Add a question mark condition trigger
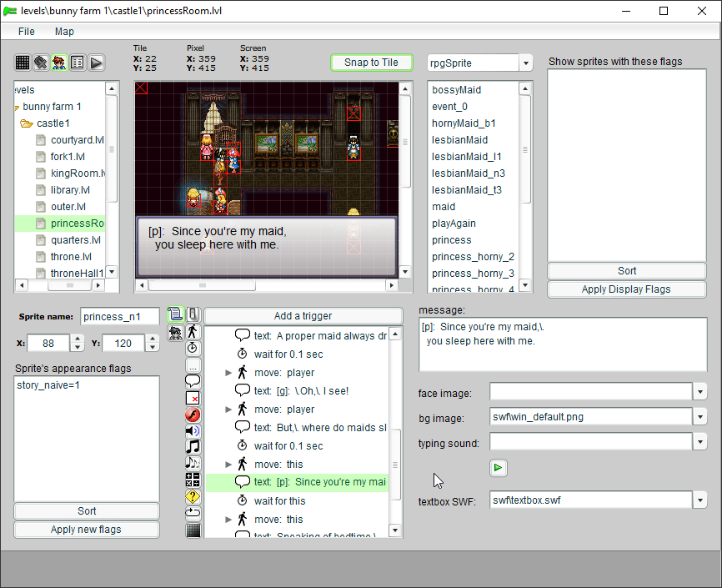Image resolution: width=722 pixels, height=588 pixels. pyautogui.click(x=193, y=496)
